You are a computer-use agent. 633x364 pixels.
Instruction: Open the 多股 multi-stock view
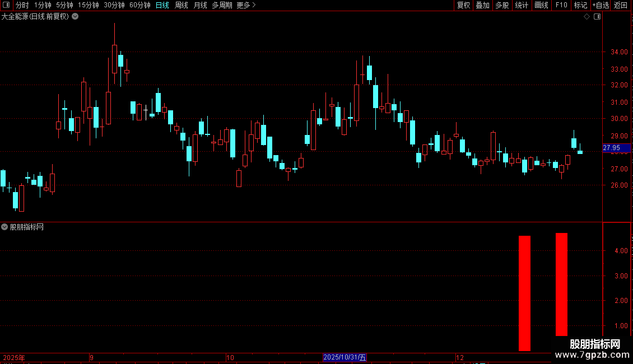[502, 5]
